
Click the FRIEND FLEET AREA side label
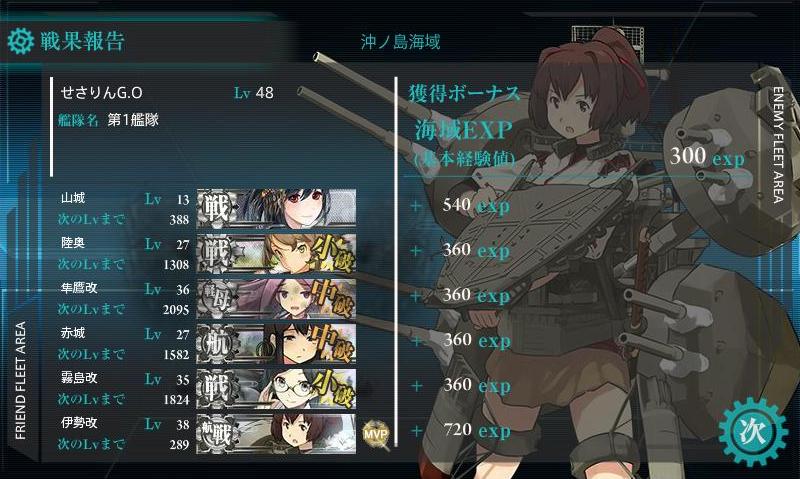[20, 381]
